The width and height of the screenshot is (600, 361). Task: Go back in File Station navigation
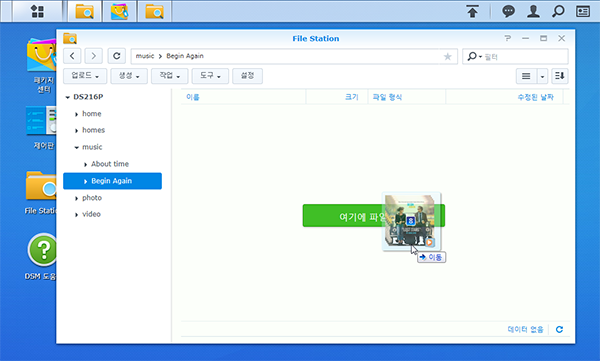(72, 56)
